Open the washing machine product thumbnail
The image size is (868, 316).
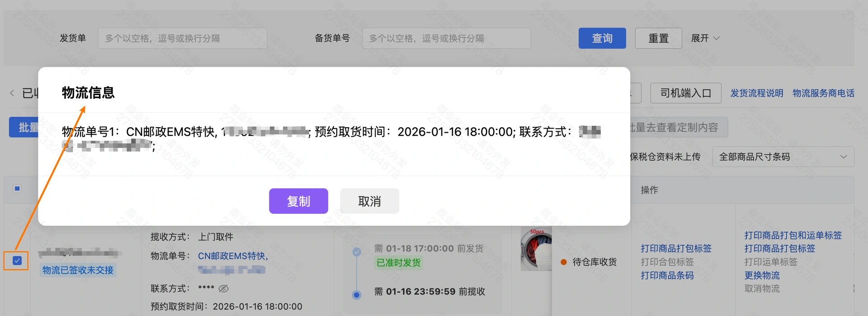pyautogui.click(x=536, y=249)
